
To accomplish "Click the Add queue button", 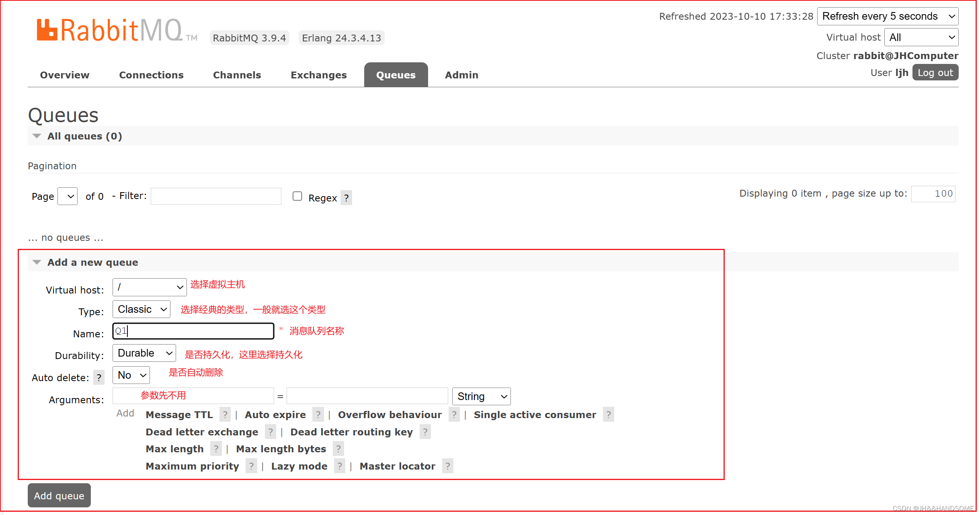I will click(x=59, y=495).
